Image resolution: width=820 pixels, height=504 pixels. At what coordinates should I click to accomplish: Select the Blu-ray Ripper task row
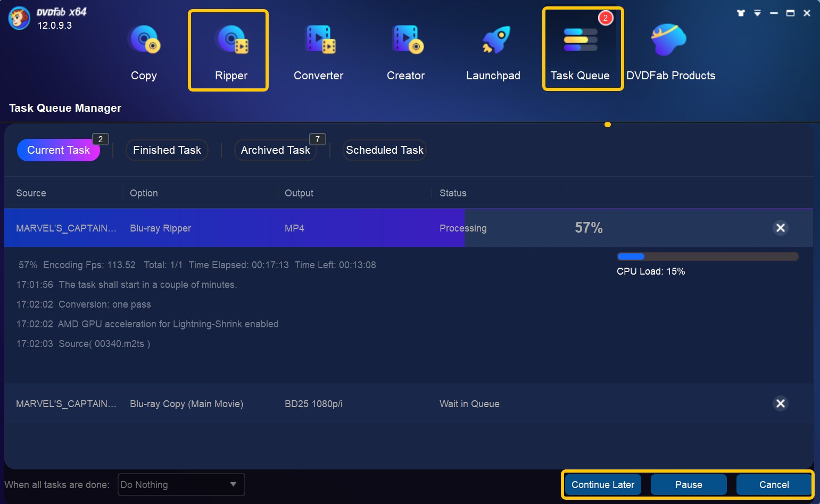[408, 228]
